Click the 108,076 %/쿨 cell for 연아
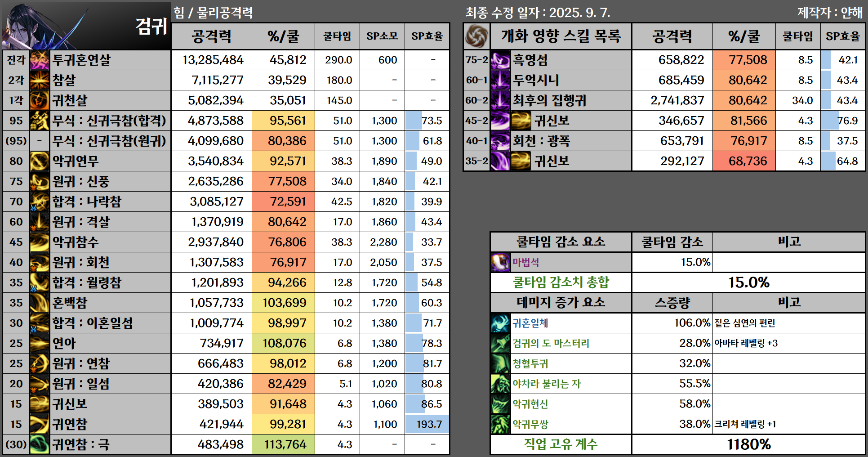 click(284, 343)
